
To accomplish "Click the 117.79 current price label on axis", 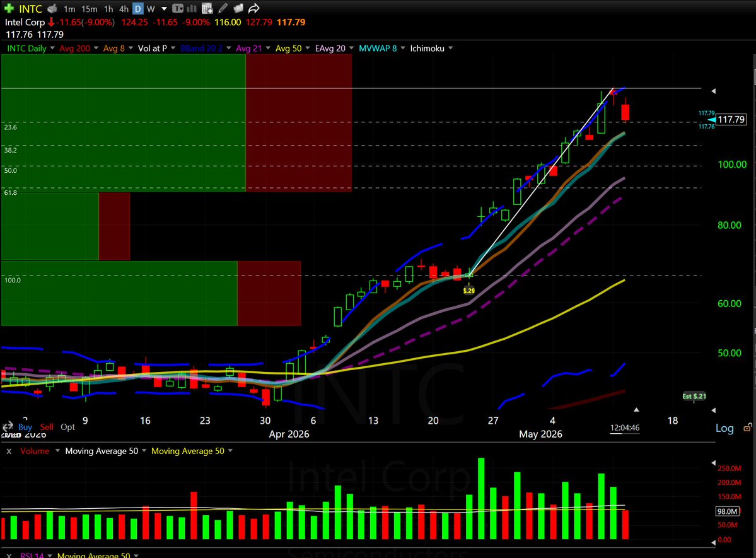I will pyautogui.click(x=731, y=120).
